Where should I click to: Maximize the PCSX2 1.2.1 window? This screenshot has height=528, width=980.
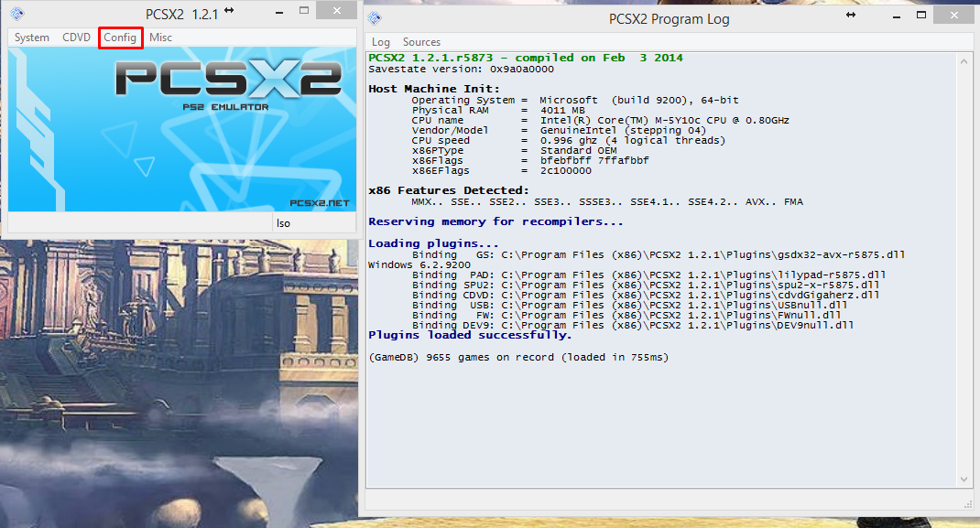[304, 11]
